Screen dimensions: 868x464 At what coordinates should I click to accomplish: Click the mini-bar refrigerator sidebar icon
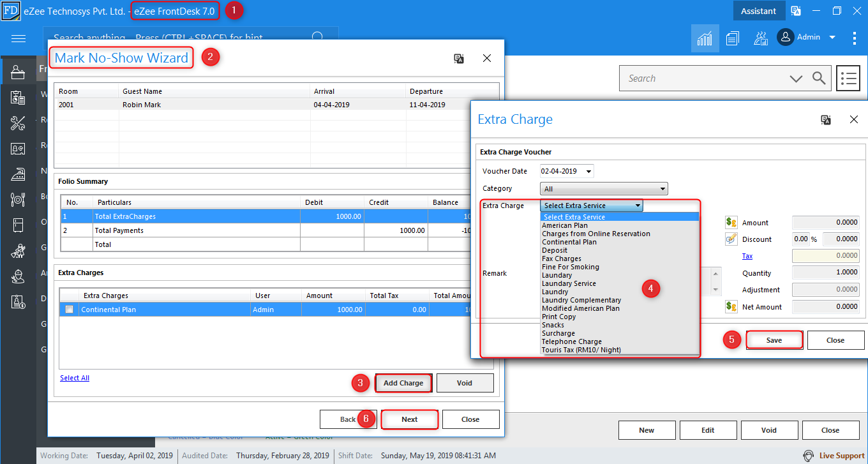(x=18, y=225)
